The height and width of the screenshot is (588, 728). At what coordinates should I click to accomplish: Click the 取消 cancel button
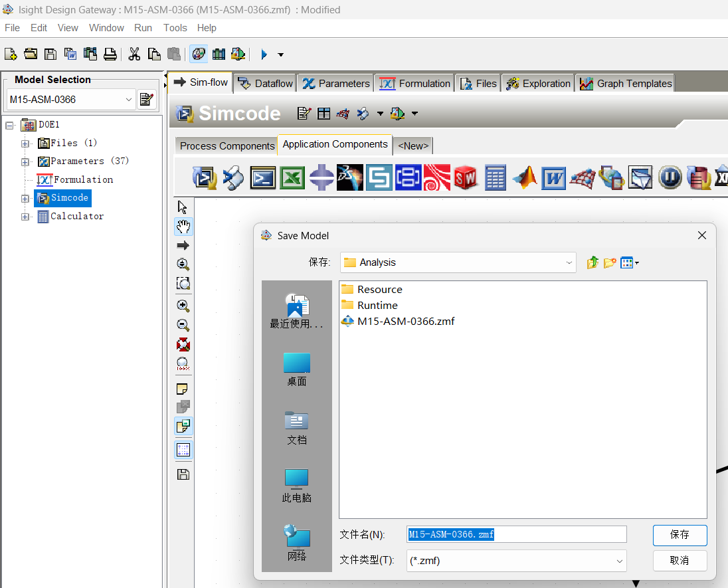[680, 561]
